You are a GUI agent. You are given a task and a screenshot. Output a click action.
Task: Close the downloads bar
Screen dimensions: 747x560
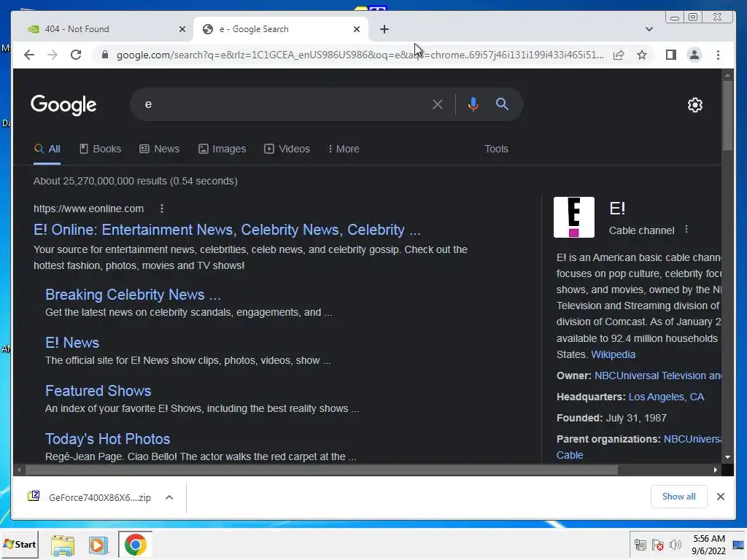(720, 497)
